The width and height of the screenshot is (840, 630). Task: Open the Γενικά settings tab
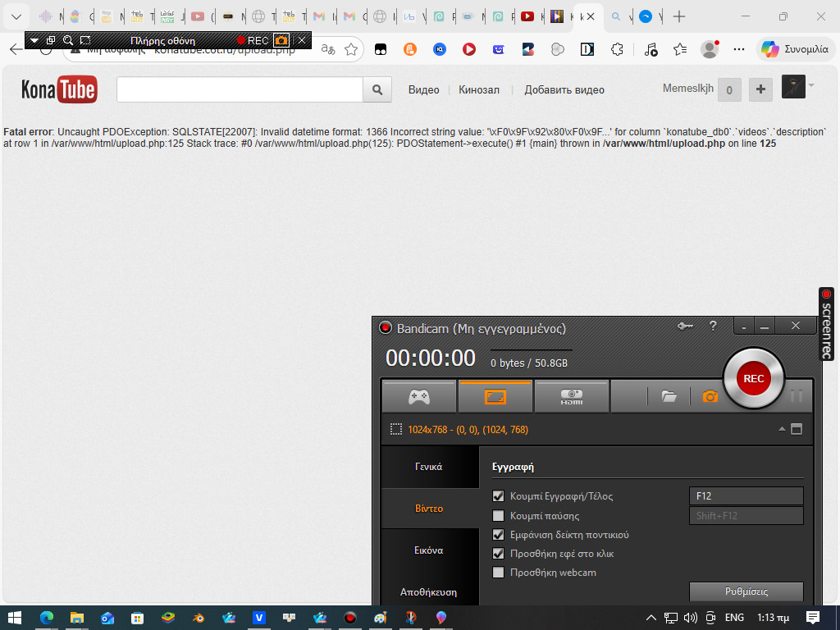(x=429, y=467)
